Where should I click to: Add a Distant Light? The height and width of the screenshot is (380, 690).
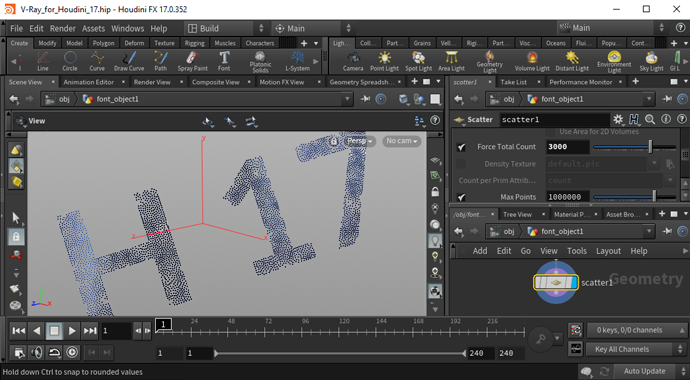[572, 61]
